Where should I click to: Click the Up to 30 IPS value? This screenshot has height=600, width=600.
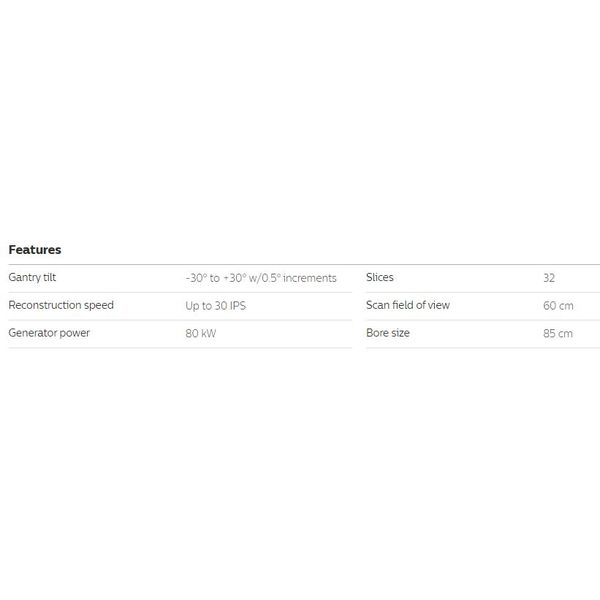click(215, 306)
